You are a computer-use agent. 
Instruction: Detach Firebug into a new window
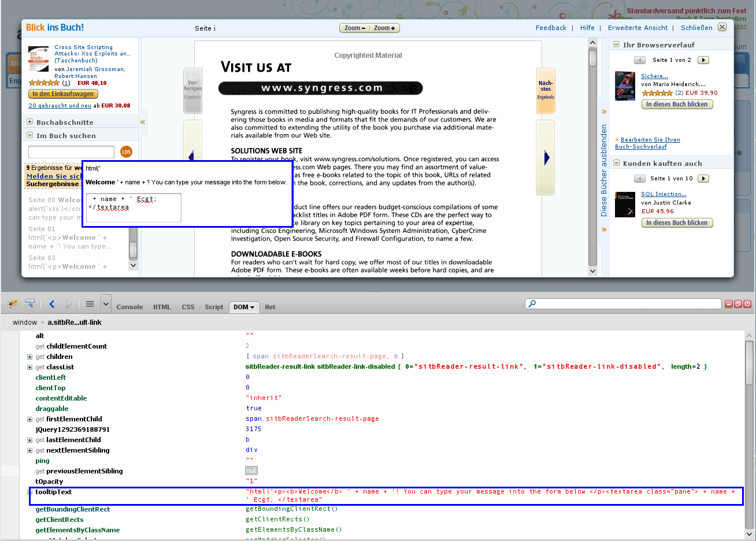tap(738, 304)
